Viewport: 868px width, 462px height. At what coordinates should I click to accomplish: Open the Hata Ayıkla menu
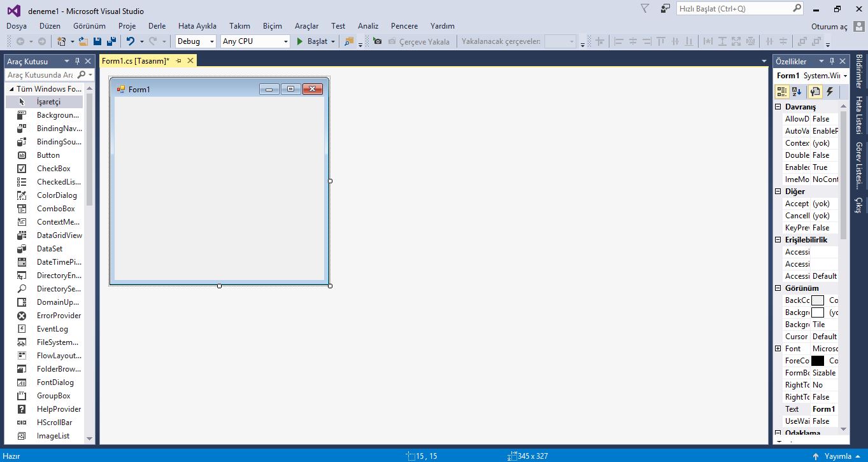coord(197,26)
